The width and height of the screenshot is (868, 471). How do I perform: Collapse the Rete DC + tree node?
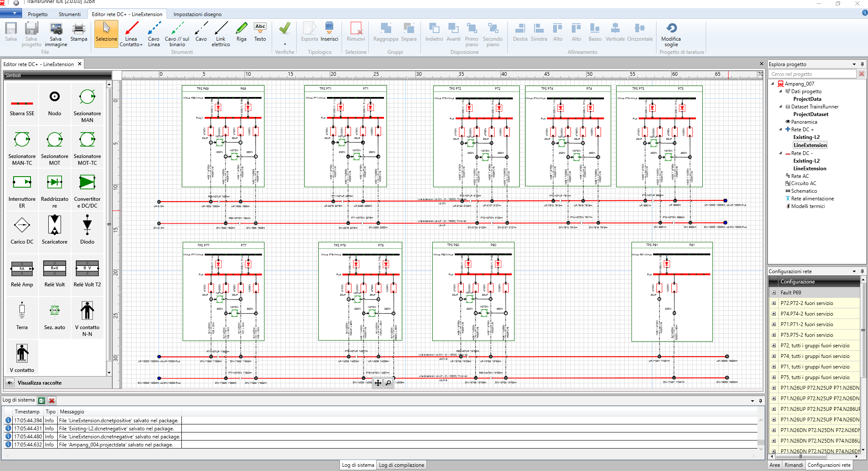pyautogui.click(x=781, y=129)
